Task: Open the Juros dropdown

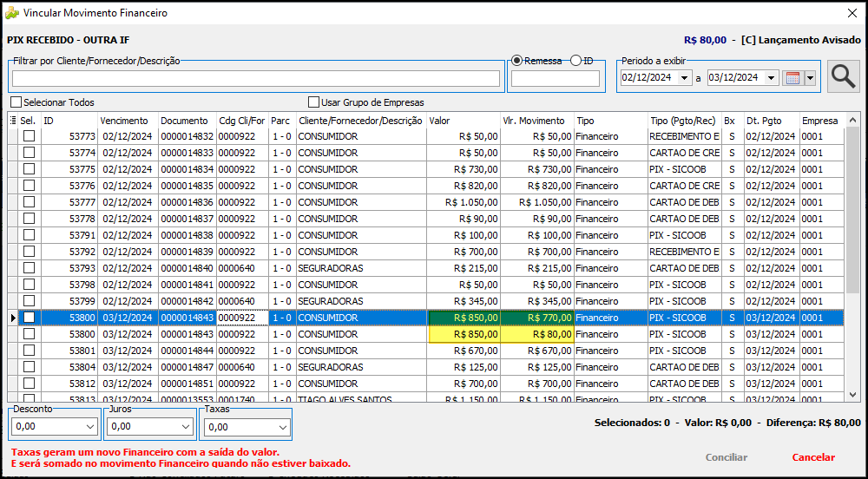Action: [x=186, y=427]
